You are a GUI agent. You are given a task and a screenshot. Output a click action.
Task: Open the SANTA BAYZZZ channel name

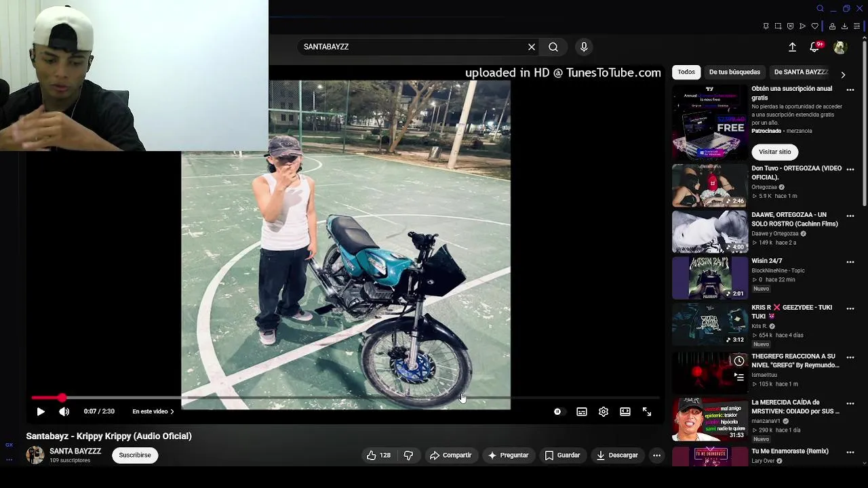tap(75, 451)
